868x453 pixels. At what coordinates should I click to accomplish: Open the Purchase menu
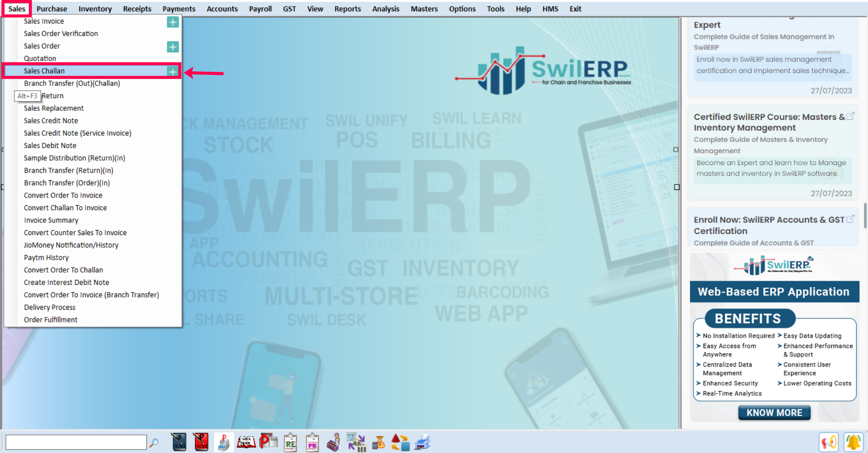point(52,9)
